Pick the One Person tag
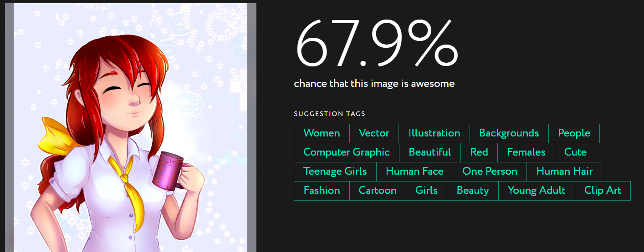 [x=490, y=171]
